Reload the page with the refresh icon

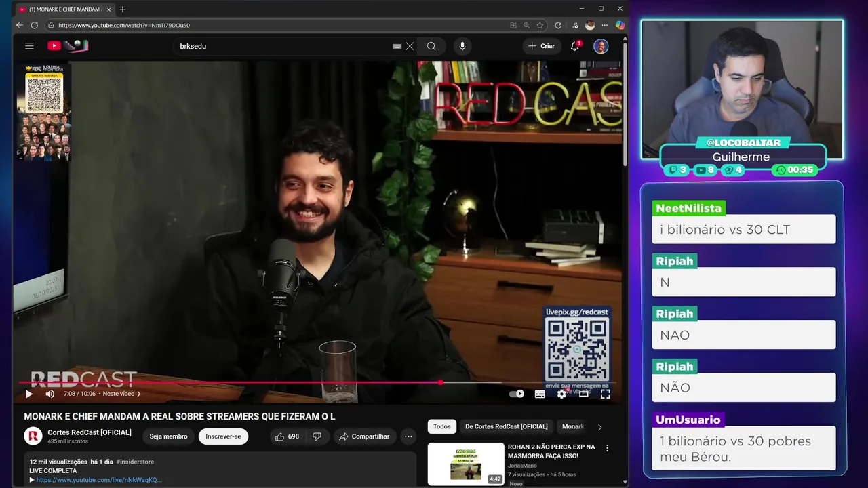35,25
